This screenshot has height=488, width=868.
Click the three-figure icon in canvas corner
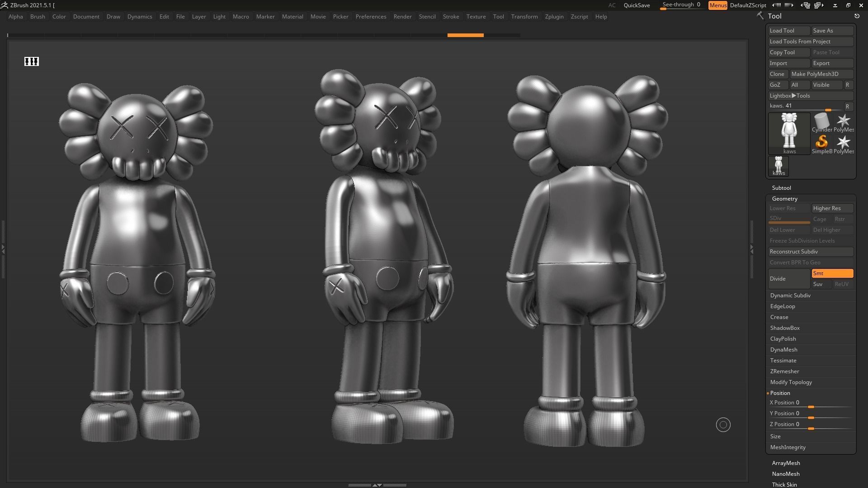click(32, 61)
